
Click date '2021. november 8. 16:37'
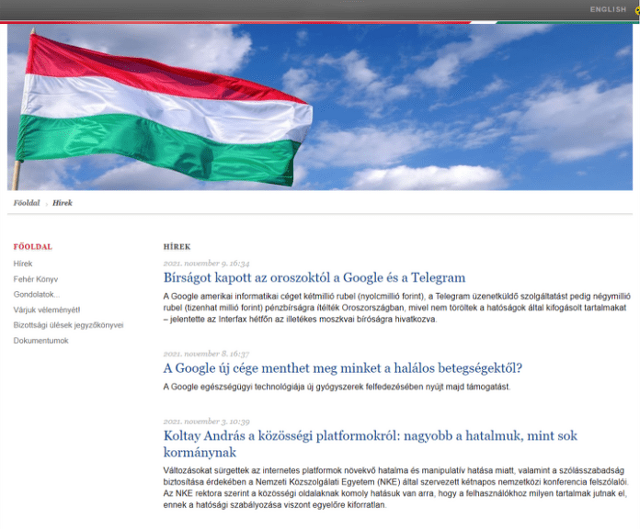pos(206,354)
